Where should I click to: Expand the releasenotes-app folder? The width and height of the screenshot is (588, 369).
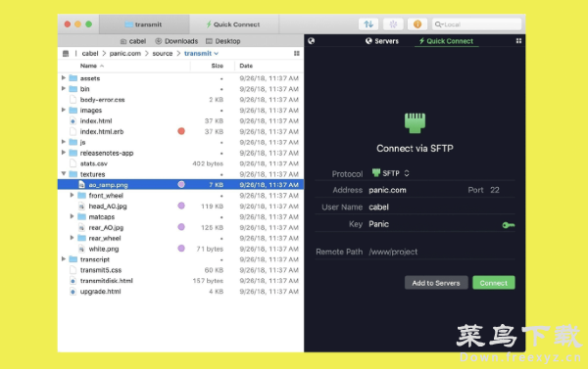64,153
